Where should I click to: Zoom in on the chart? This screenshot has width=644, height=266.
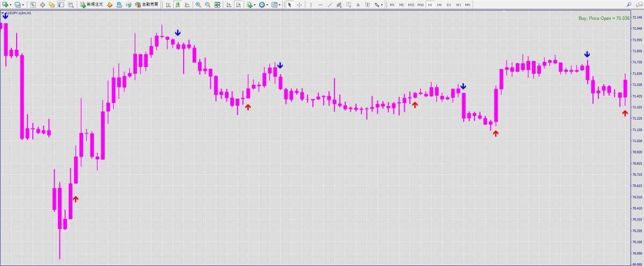[x=198, y=5]
